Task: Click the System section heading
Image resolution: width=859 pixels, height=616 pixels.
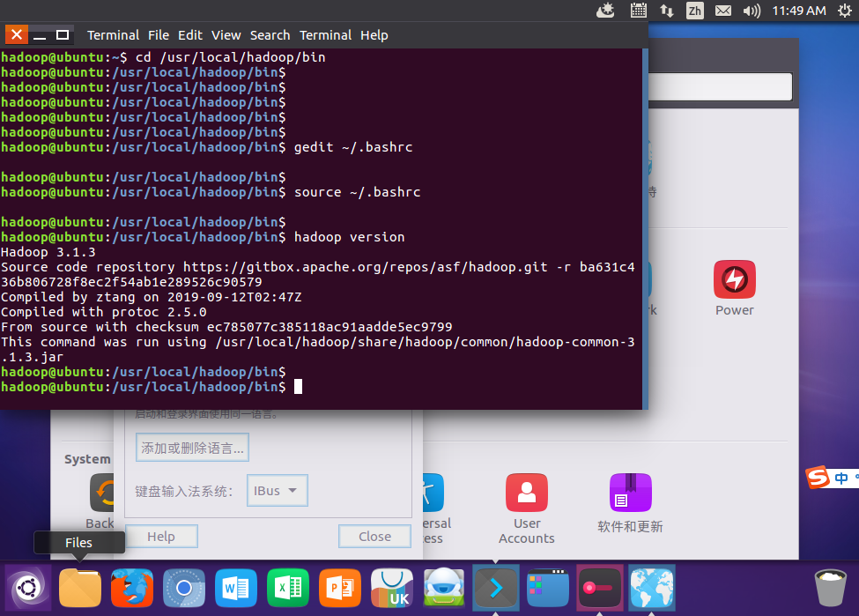Action: (x=87, y=459)
